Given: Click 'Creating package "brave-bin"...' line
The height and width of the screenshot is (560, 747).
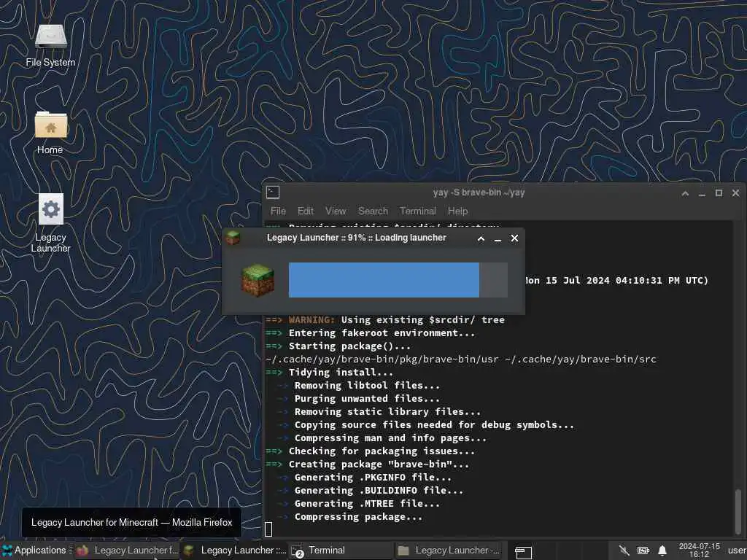Looking at the screenshot, I should pos(379,464).
